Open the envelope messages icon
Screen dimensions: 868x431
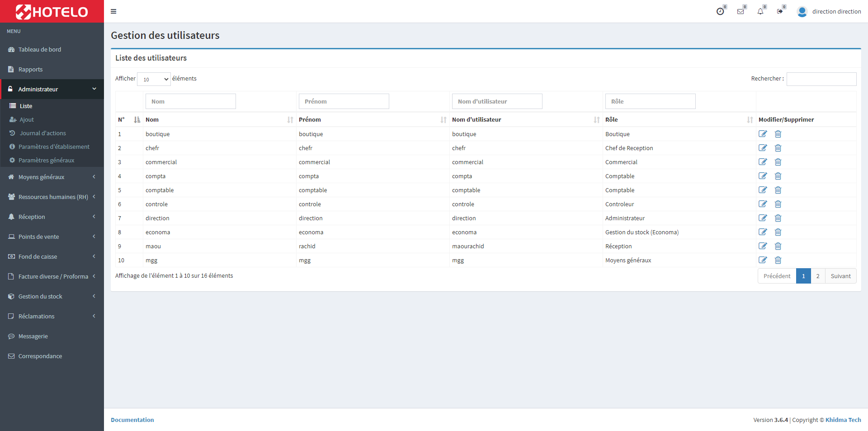pos(741,11)
